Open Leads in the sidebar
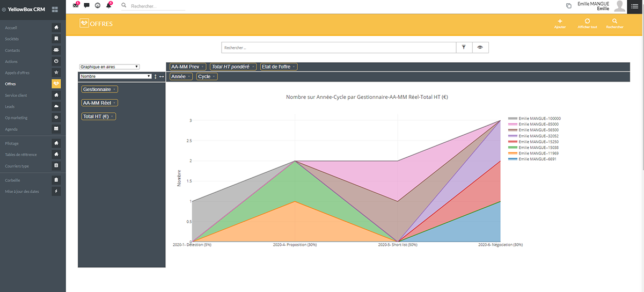 coord(10,106)
